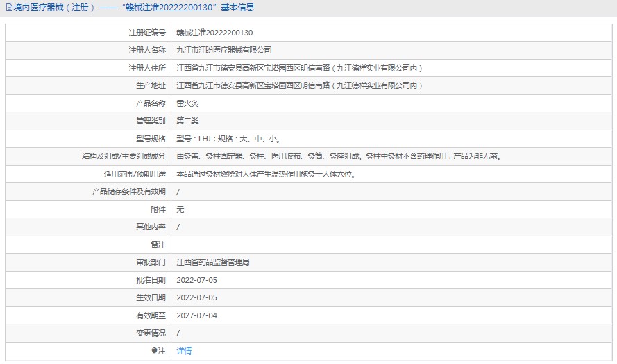
Task: Select registration number 赣械注准20222200130 value
Action: coord(214,33)
